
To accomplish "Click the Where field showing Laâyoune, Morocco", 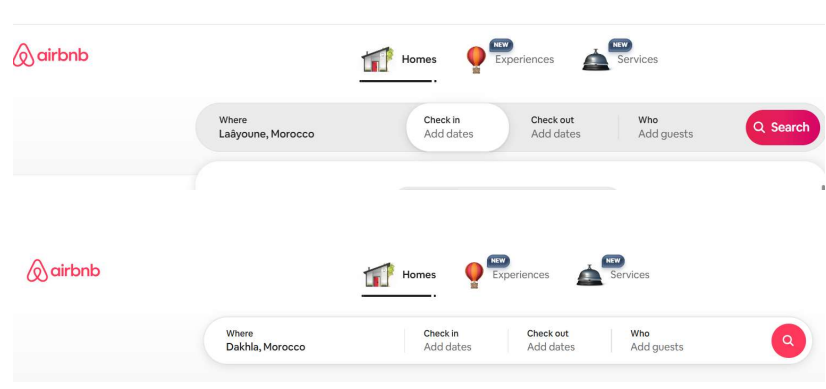I will 301,127.
